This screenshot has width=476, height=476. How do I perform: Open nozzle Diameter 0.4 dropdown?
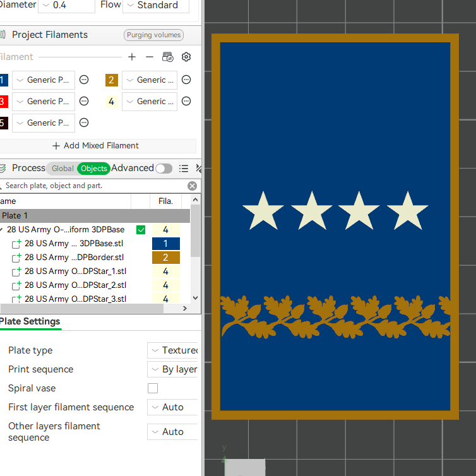[x=66, y=5]
